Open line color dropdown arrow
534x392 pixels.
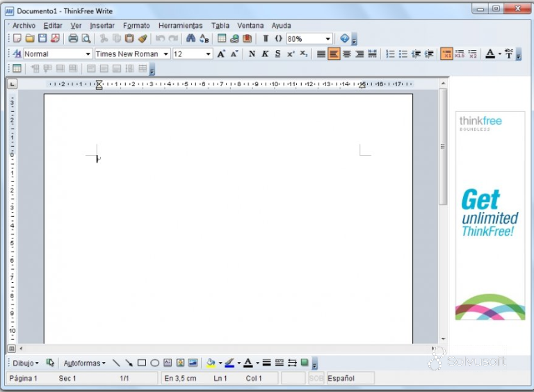click(x=239, y=363)
